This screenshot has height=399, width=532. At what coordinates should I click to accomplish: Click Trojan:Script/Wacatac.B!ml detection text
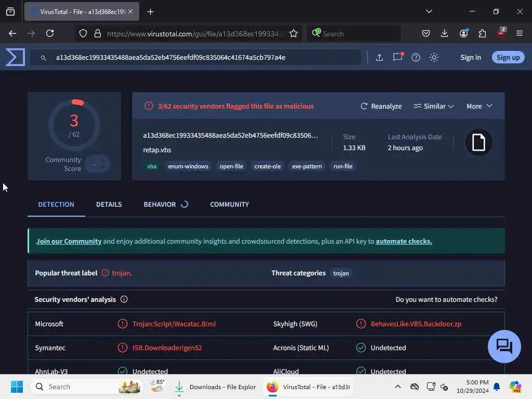click(x=174, y=324)
